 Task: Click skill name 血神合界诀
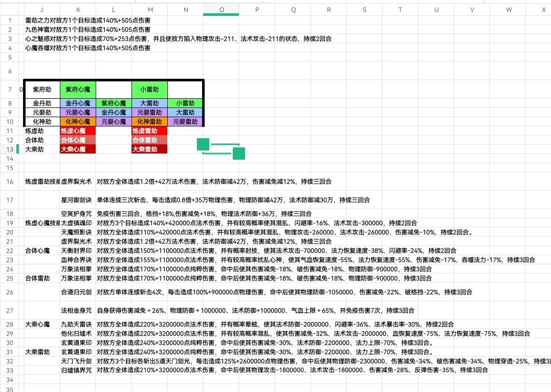76,260
